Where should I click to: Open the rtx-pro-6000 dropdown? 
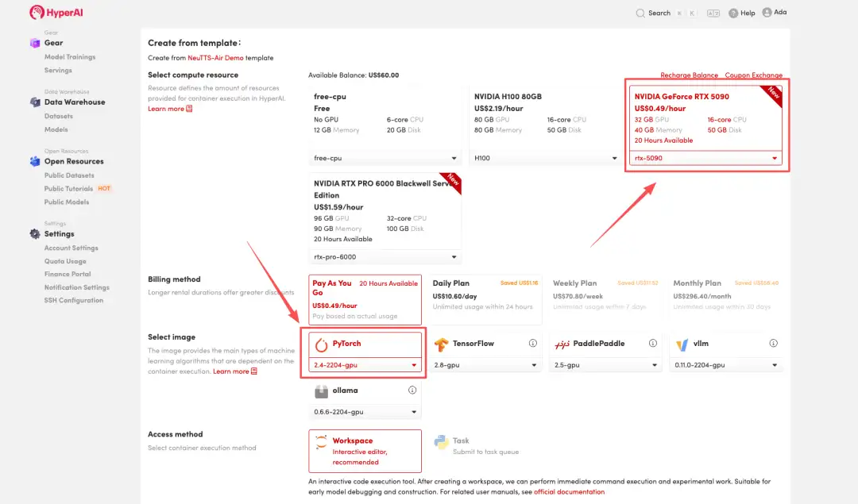tap(385, 257)
